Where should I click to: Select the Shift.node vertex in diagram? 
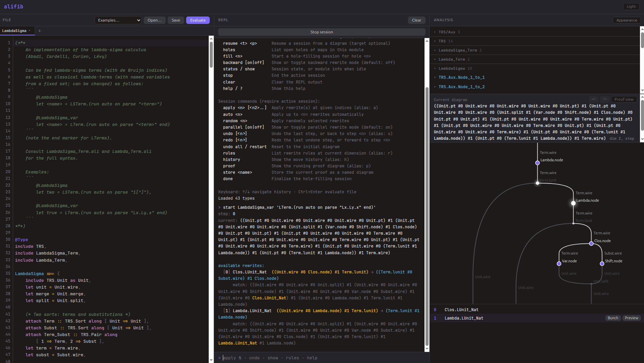pos(602,264)
